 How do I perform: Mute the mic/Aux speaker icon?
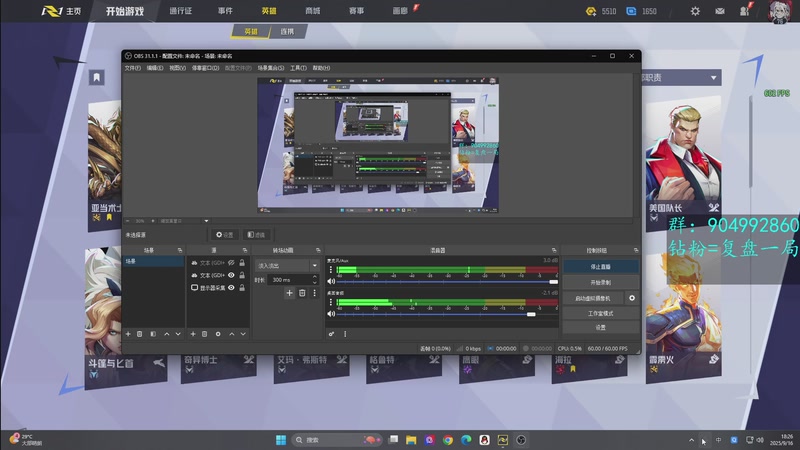point(331,281)
